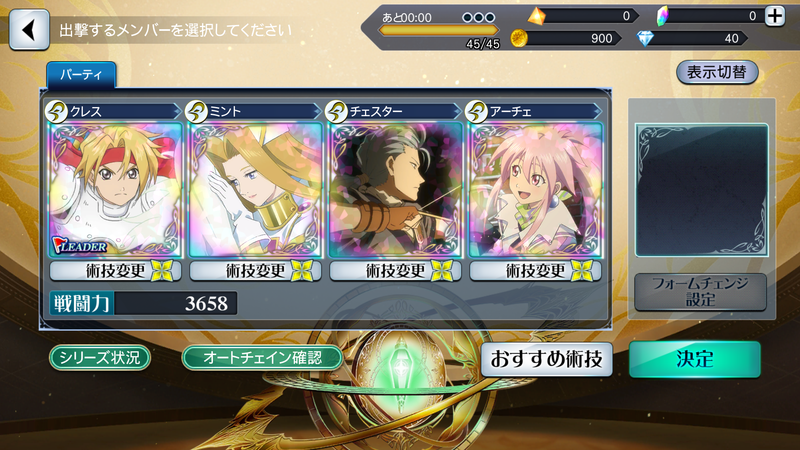The height and width of the screenshot is (450, 800).
Task: Open the パーティ tab
Action: pyautogui.click(x=81, y=75)
